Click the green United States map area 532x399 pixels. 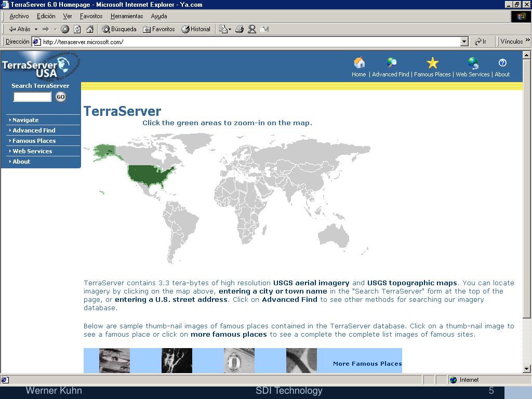pos(149,175)
